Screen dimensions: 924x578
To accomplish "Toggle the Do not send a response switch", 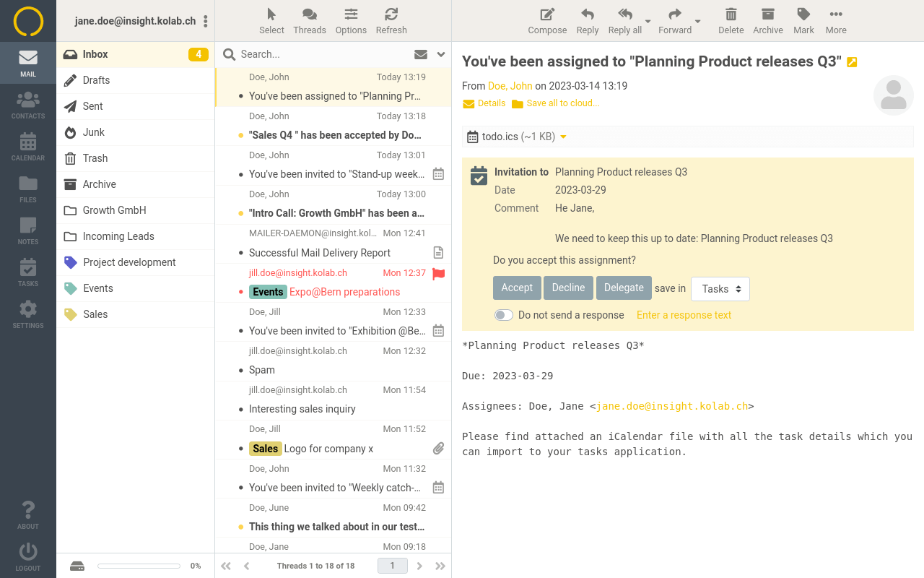I will 504,315.
